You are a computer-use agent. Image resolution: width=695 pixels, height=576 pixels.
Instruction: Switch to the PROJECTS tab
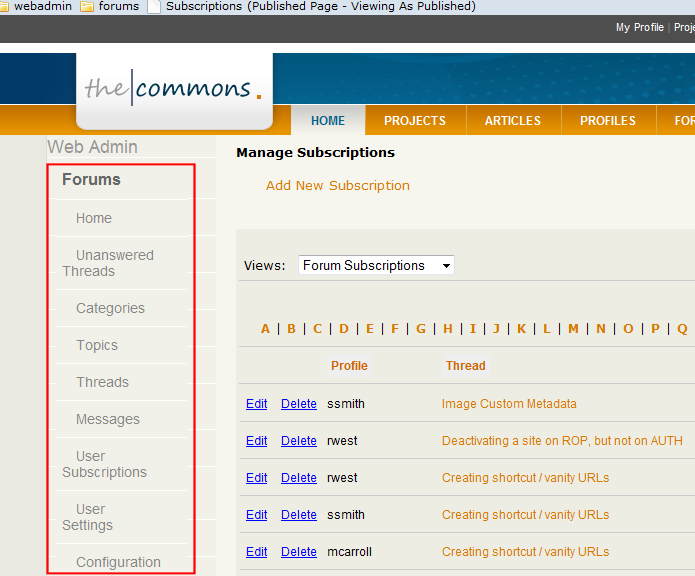[x=415, y=121]
